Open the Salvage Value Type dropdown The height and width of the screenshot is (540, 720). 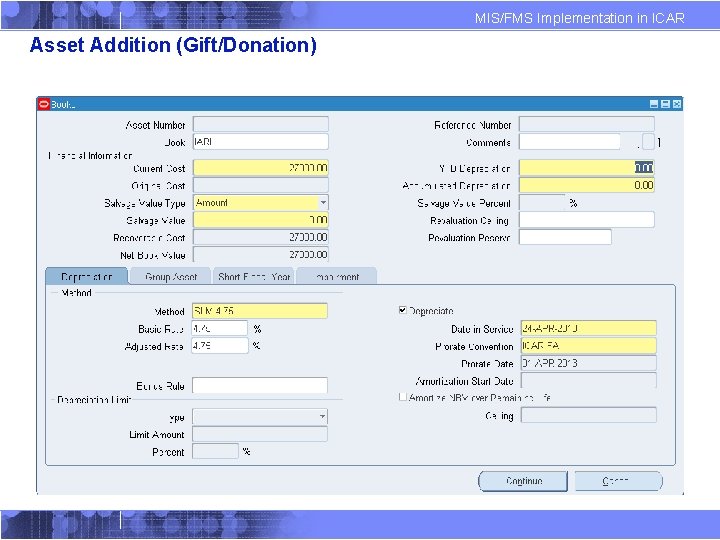coord(323,202)
